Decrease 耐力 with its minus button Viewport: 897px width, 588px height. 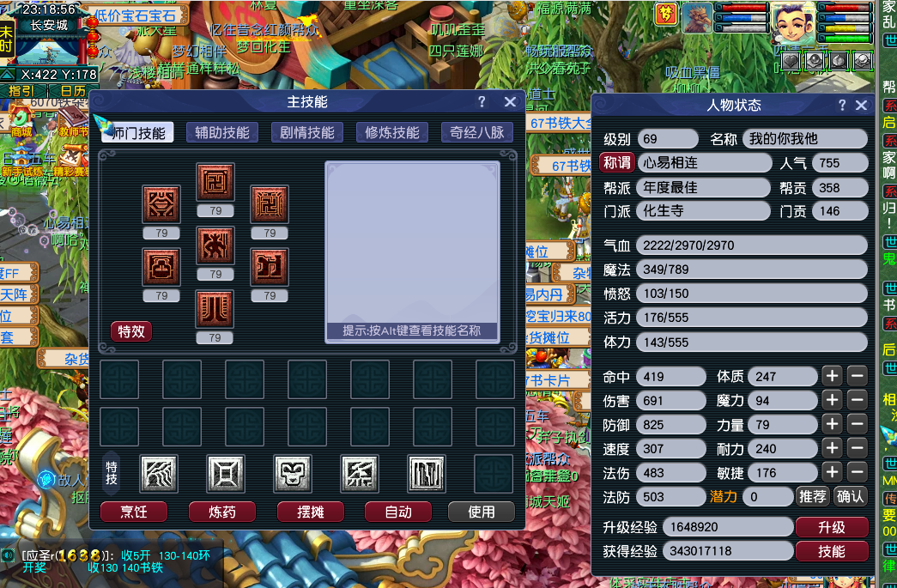(857, 448)
